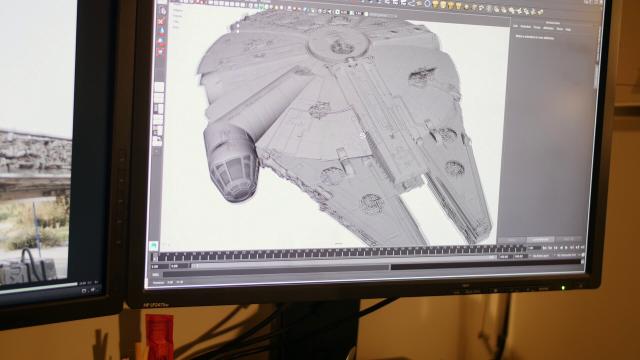Screen dimensions: 640x360
Task: Select the Rotate tool in the toolbox
Action: pyautogui.click(x=161, y=41)
